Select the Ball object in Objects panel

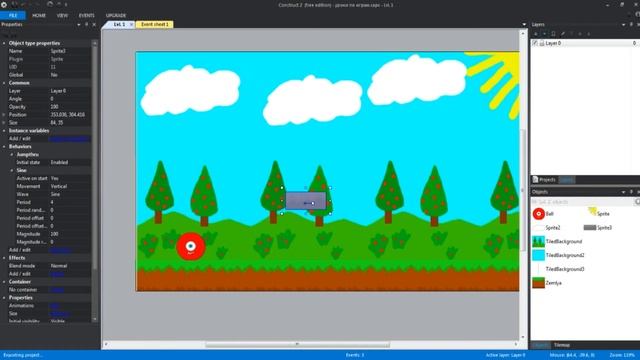click(543, 214)
